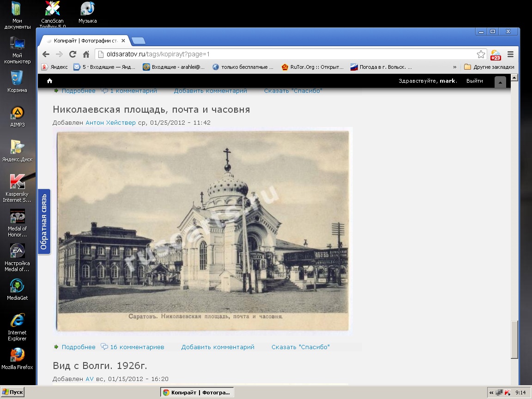Launch Medal of Honor game icon
532x399 pixels.
pyautogui.click(x=17, y=223)
